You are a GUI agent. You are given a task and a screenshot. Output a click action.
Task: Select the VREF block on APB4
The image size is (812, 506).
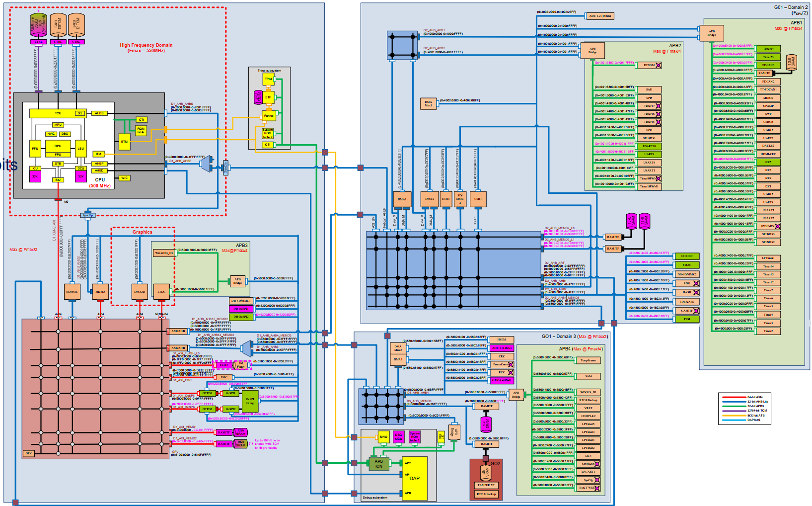point(589,408)
